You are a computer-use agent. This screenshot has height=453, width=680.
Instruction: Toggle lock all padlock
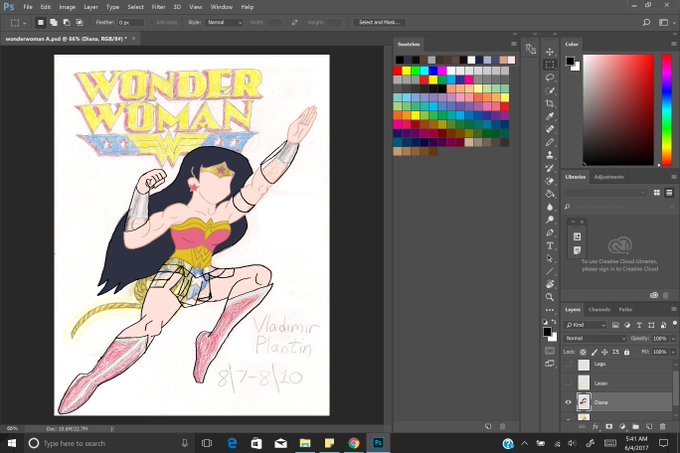pyautogui.click(x=627, y=352)
